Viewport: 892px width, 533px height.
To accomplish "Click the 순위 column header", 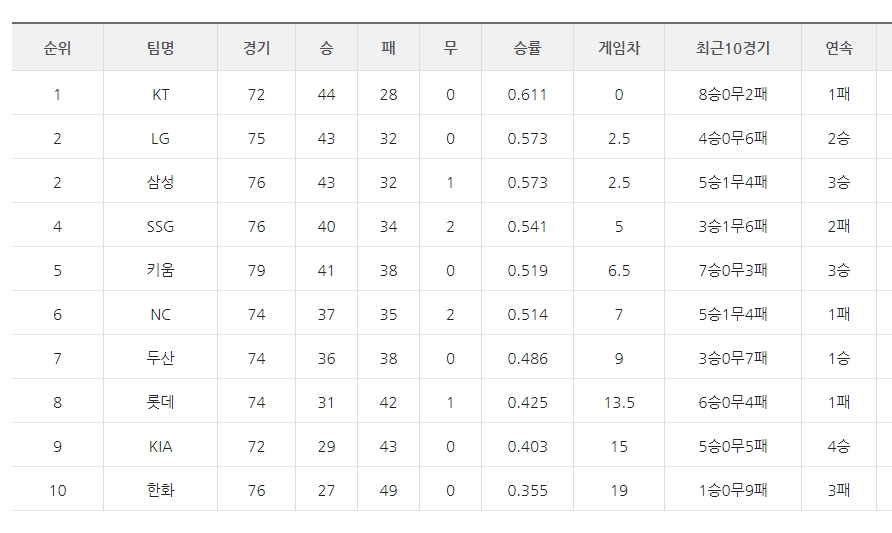I will [57, 48].
